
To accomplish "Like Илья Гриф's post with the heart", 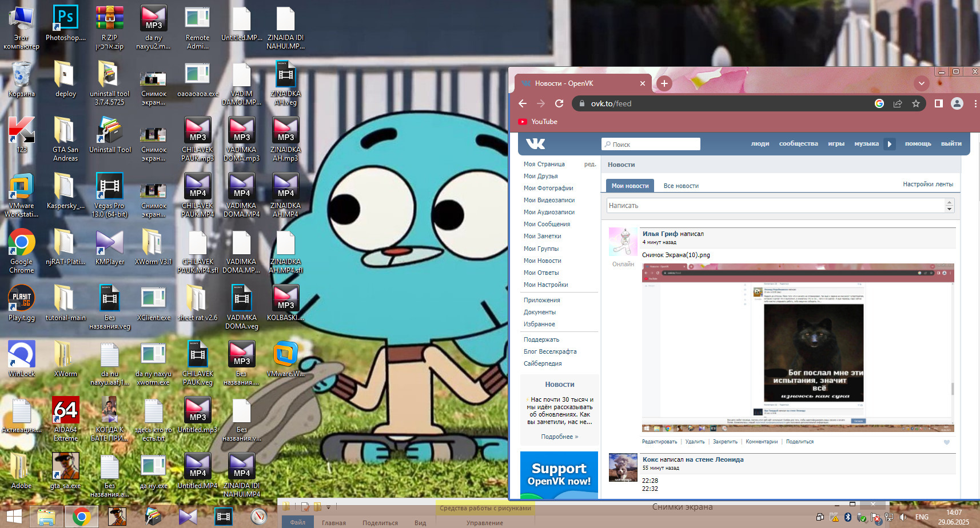I will 946,442.
